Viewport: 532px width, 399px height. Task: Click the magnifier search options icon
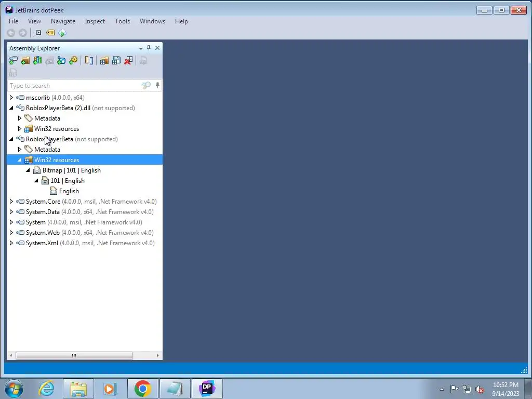click(146, 86)
